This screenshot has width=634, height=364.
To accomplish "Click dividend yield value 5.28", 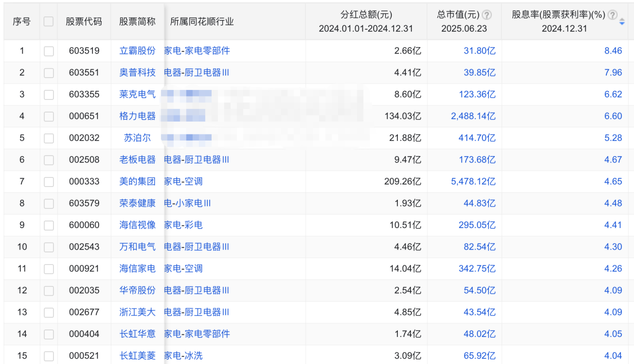I will [x=613, y=137].
